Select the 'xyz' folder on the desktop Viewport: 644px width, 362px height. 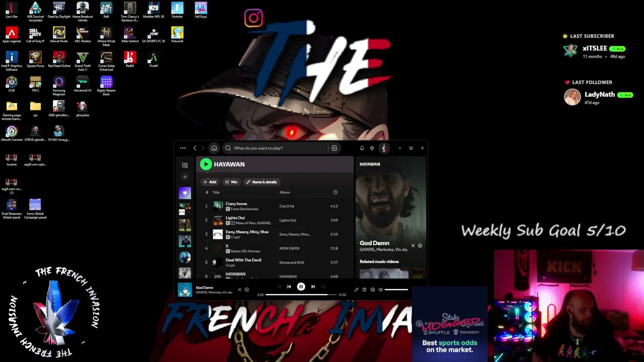point(35,109)
